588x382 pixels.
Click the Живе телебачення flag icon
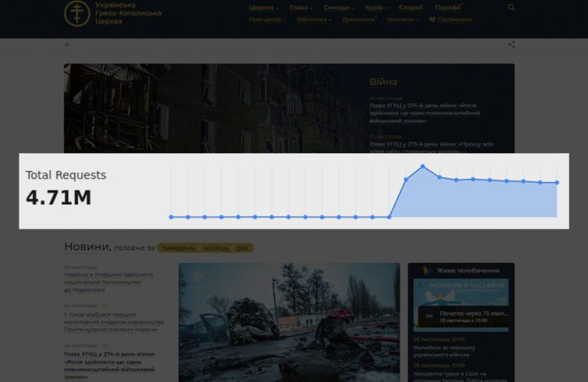427,269
